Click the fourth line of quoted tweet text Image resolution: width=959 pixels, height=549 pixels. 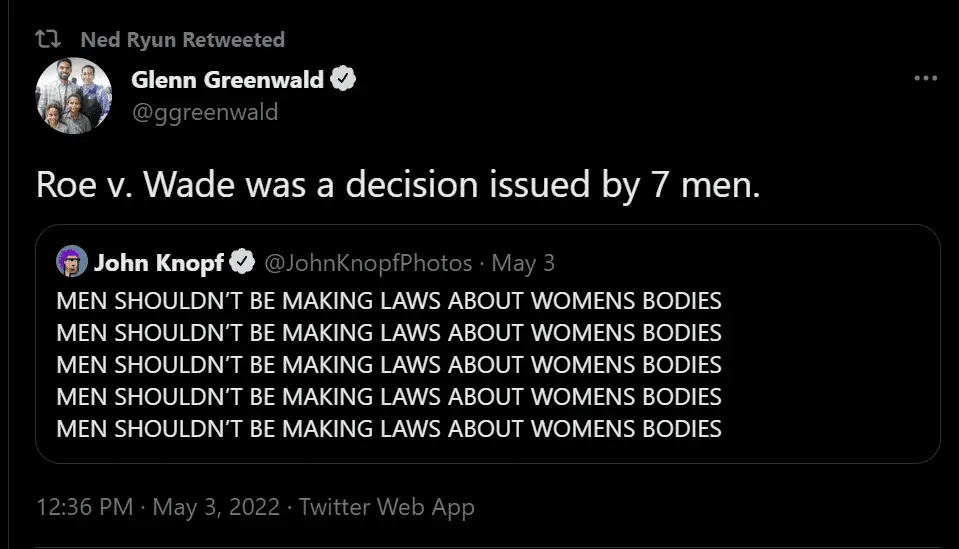tap(389, 397)
